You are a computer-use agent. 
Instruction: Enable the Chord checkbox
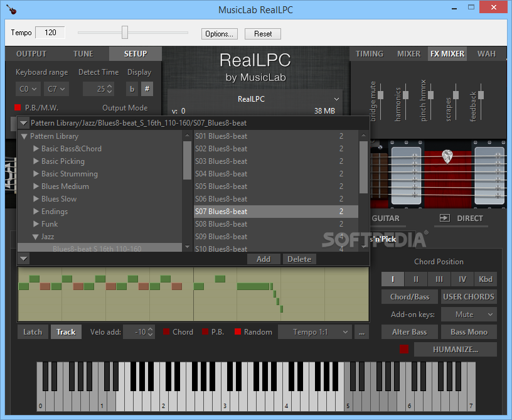coord(166,332)
